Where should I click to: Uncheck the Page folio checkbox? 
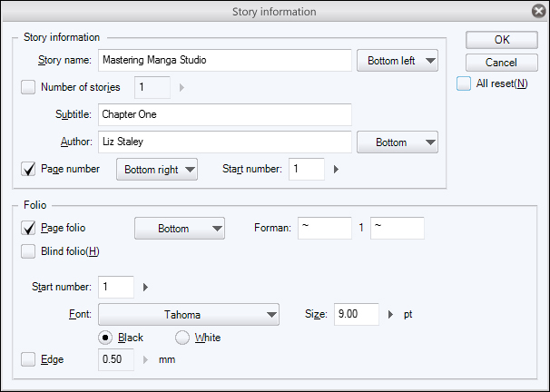[x=28, y=228]
